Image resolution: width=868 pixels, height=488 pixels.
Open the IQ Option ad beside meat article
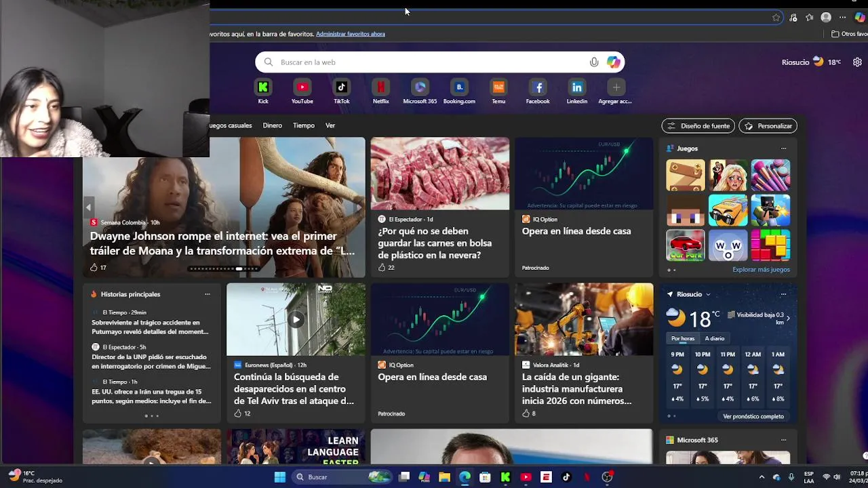pyautogui.click(x=584, y=207)
